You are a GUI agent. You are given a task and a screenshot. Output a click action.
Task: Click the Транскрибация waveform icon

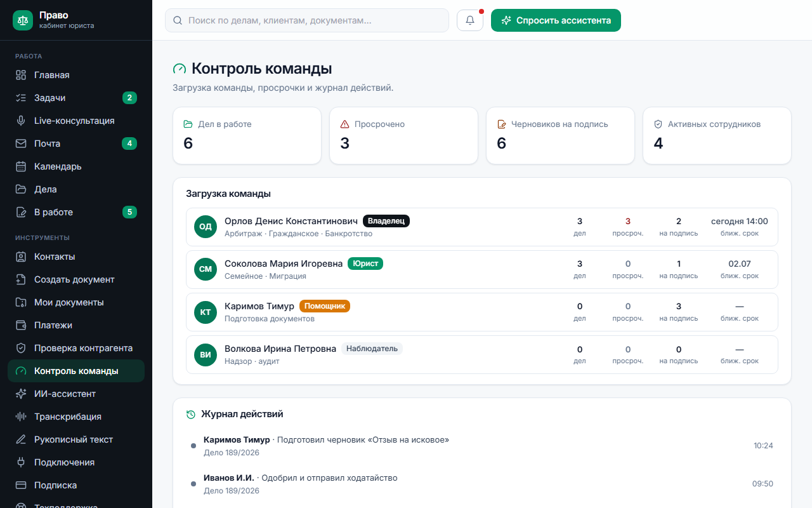pos(21,417)
